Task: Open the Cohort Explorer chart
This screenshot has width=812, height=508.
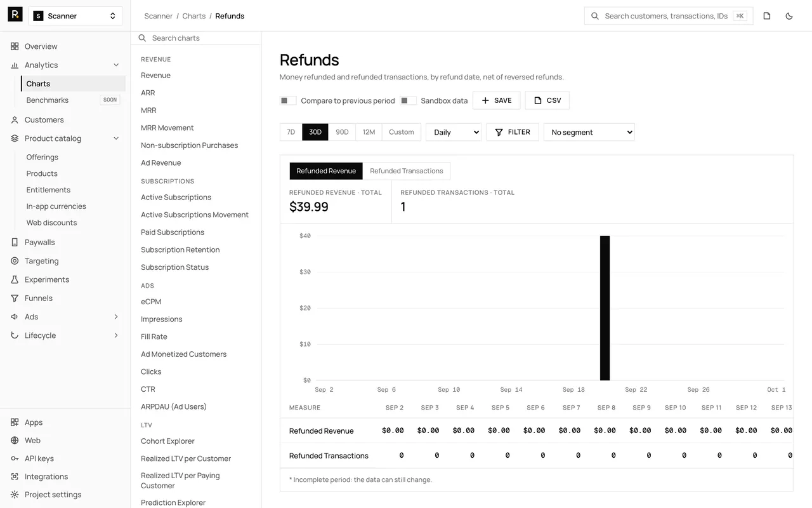Action: (x=167, y=441)
